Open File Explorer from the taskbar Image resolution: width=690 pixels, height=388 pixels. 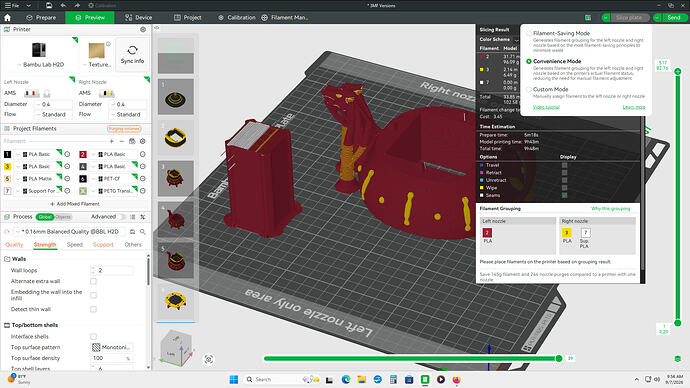(x=362, y=379)
